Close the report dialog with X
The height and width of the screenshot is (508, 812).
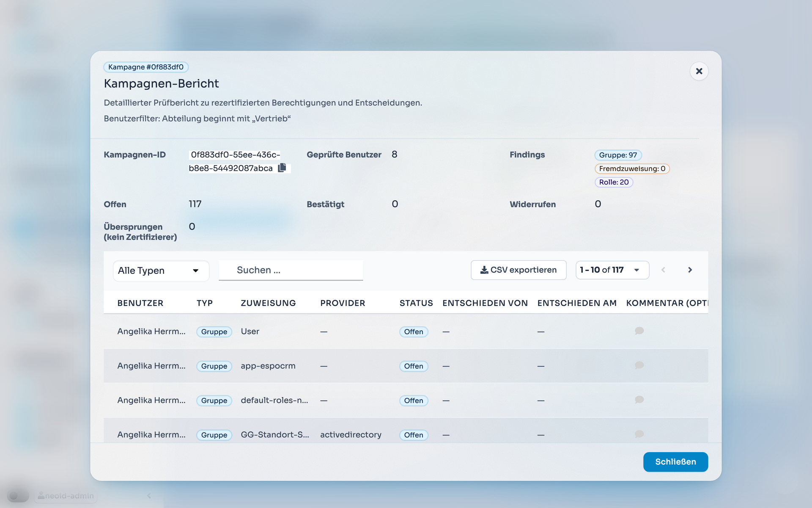pyautogui.click(x=699, y=71)
